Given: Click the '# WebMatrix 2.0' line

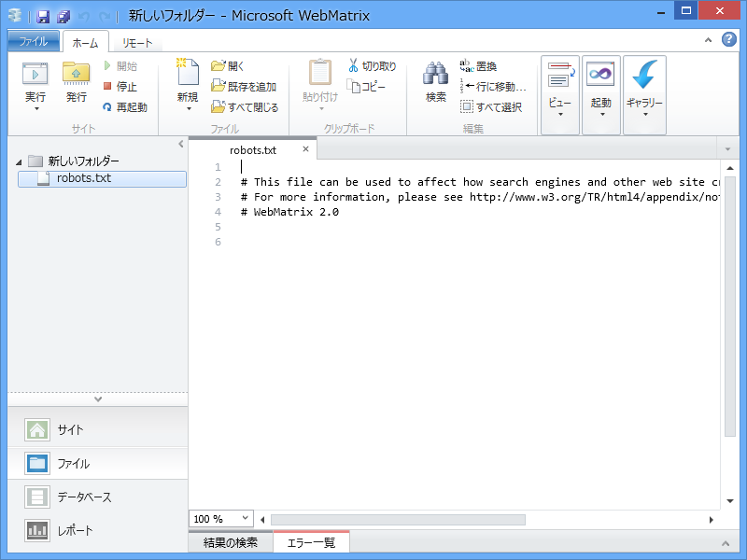Looking at the screenshot, I should [289, 212].
